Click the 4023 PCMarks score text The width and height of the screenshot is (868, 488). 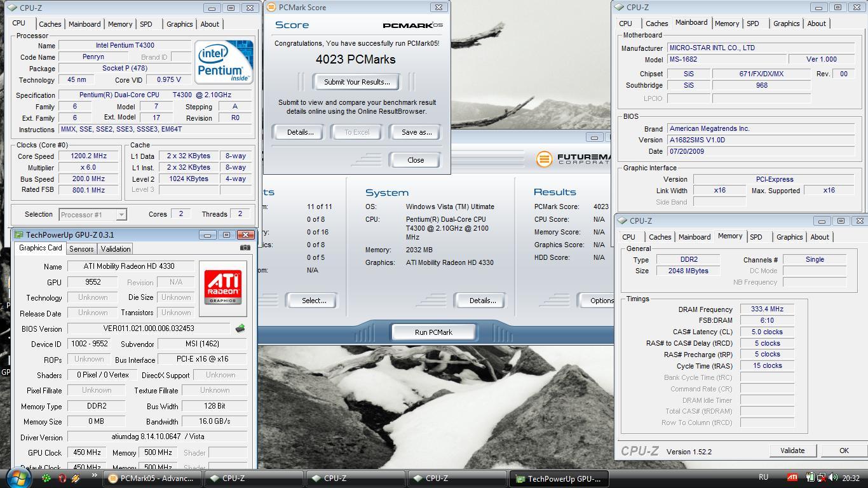[x=356, y=59]
